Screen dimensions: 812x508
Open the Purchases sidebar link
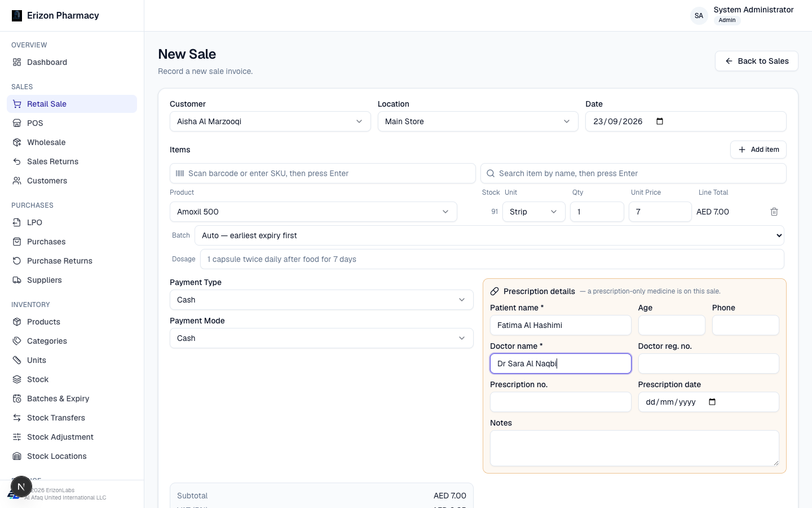tap(72, 242)
